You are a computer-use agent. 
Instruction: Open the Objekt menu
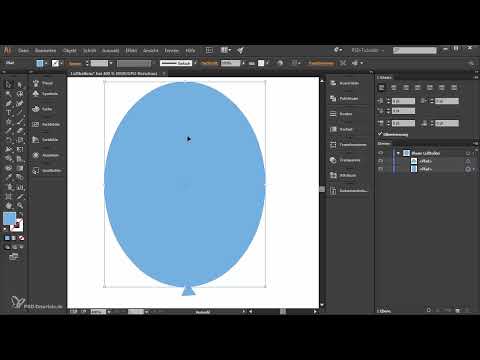coord(70,50)
